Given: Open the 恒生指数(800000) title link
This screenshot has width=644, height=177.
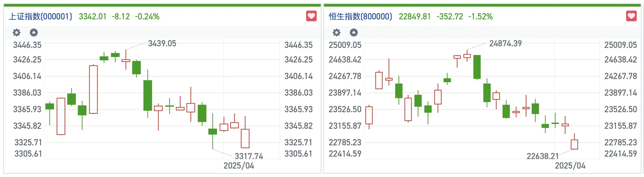Looking at the screenshot, I should coord(360,17).
